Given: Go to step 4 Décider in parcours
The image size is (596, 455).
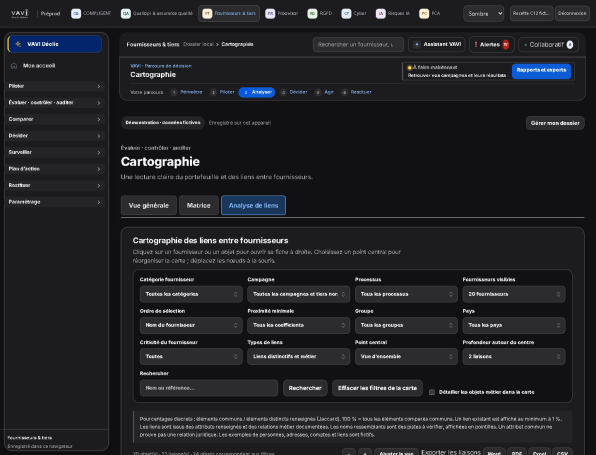Looking at the screenshot, I should [293, 92].
